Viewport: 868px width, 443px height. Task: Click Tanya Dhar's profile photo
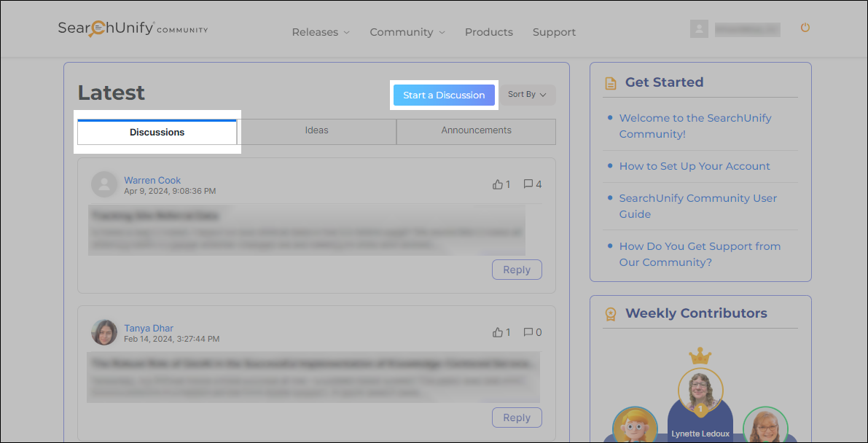104,332
